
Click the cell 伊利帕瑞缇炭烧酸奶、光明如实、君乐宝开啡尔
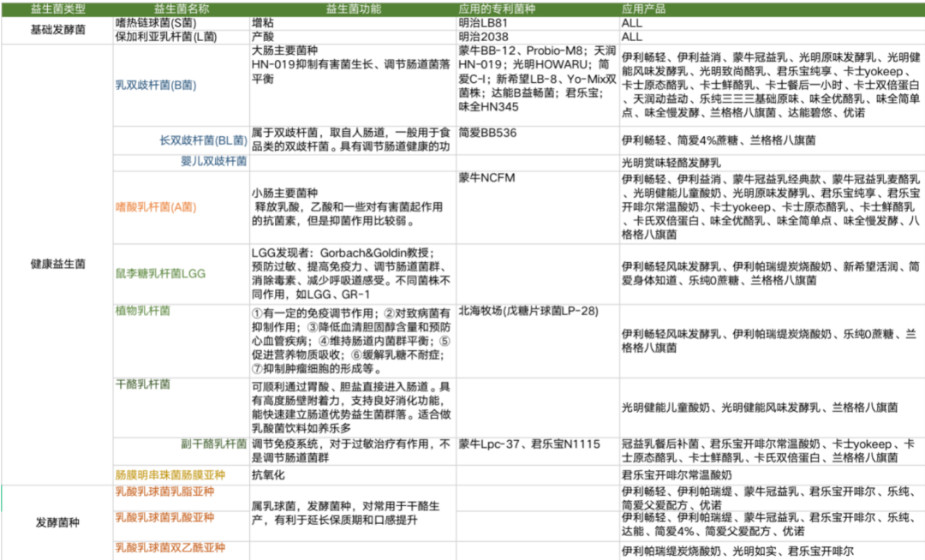pos(772,551)
